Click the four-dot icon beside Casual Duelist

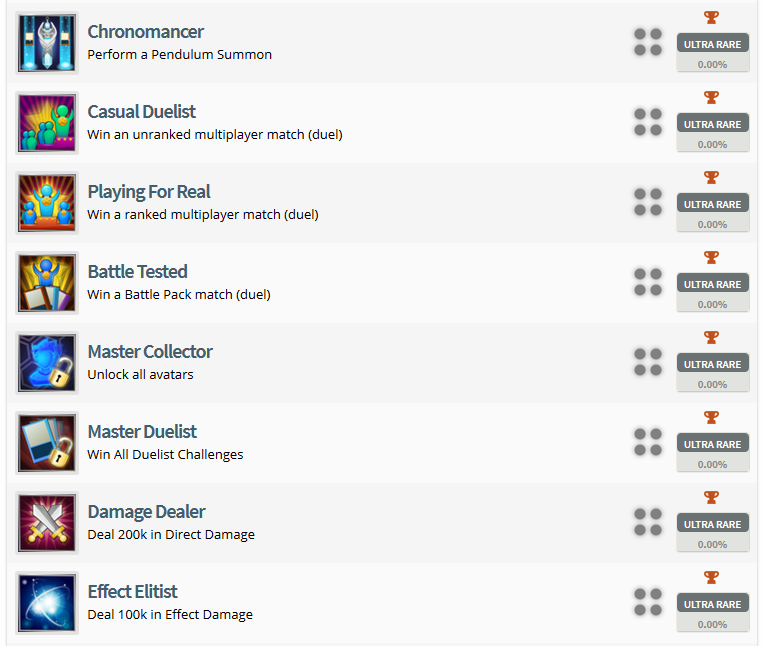(648, 122)
